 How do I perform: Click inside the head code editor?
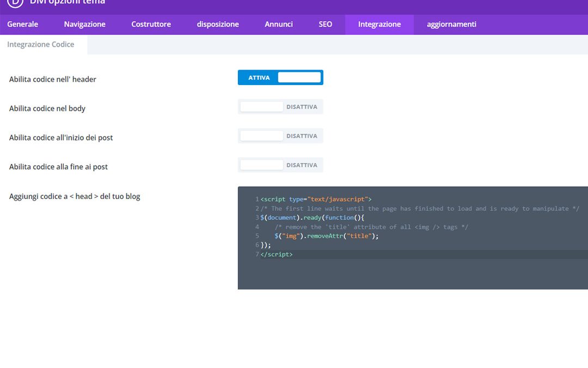(x=413, y=238)
